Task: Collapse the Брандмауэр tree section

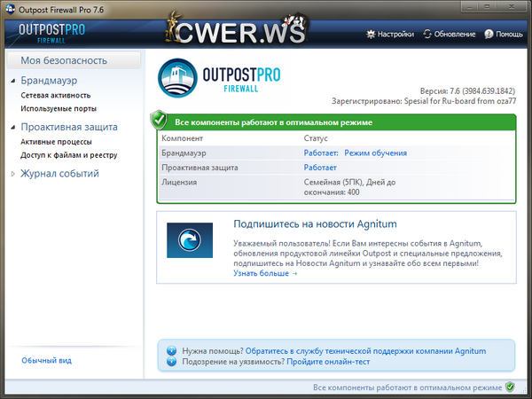Action: pyautogui.click(x=12, y=82)
